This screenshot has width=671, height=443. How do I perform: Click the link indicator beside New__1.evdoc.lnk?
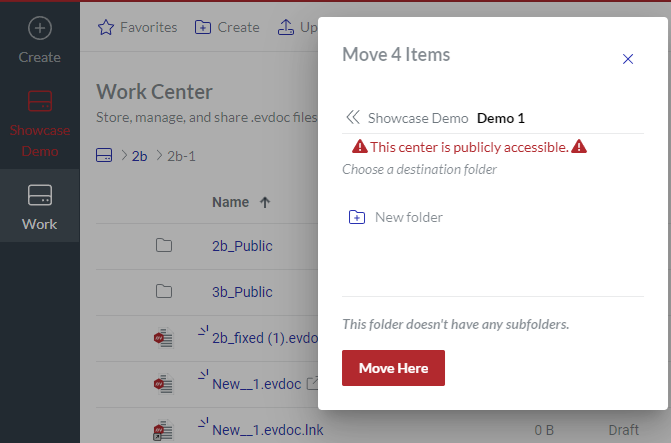[203, 422]
